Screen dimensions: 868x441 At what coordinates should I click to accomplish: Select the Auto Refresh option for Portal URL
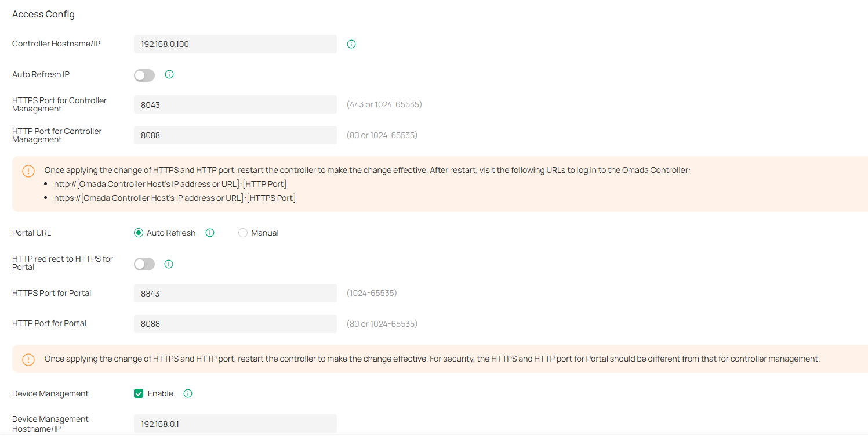pyautogui.click(x=139, y=232)
